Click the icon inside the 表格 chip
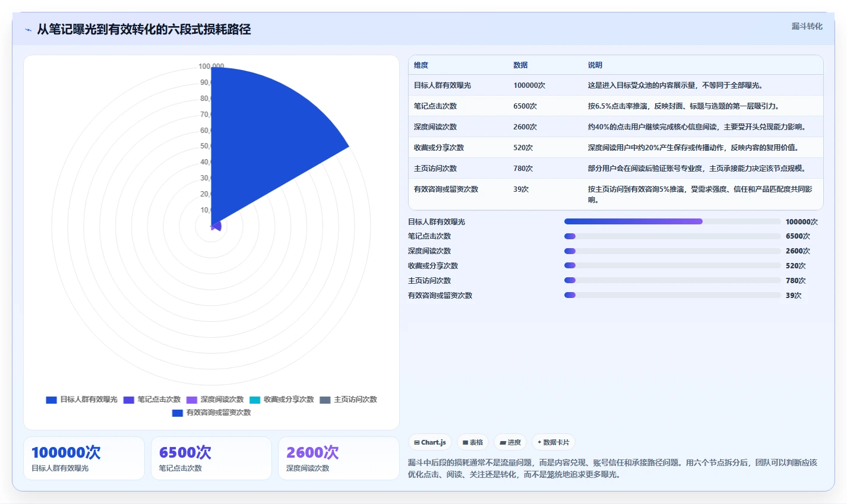The height and width of the screenshot is (504, 847). (x=466, y=442)
